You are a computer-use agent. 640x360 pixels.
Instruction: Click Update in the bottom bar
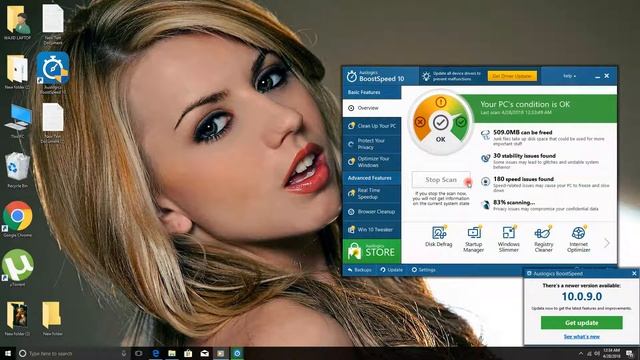pos(391,270)
